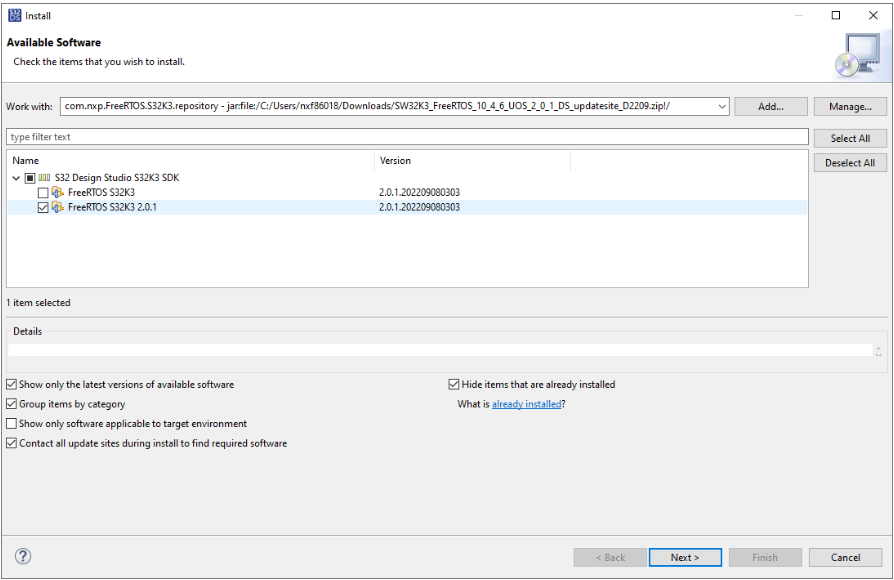Click the Details area scroll down arrow

click(x=879, y=354)
